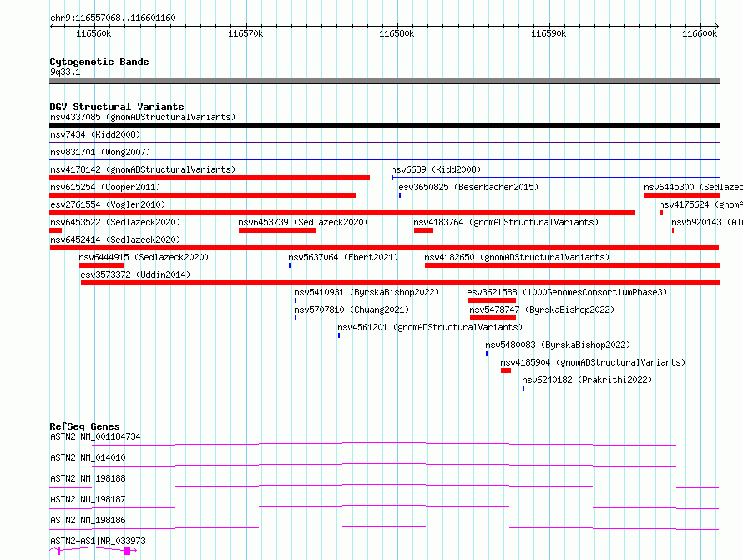Open the nsv831701 (Wong2007) variant label
This screenshot has width=743, height=560.
coord(100,152)
